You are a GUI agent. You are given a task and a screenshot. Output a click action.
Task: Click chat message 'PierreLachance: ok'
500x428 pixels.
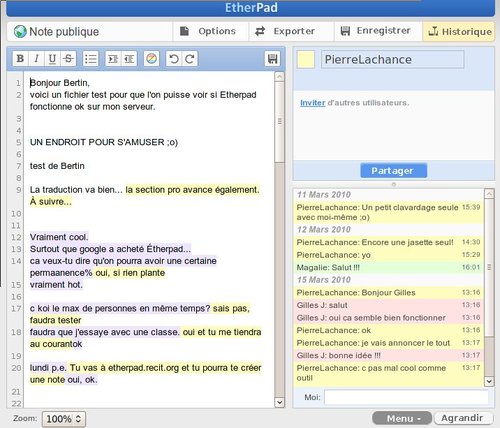tap(389, 330)
